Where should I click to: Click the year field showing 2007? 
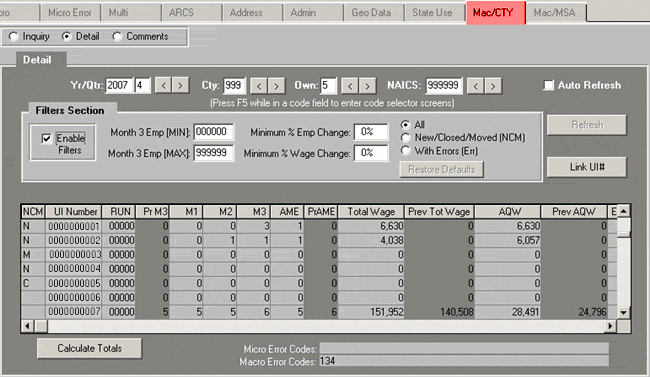[119, 85]
